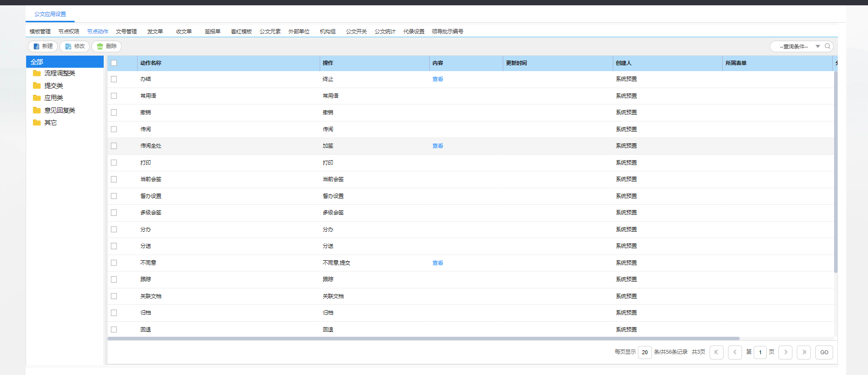This screenshot has width=868, height=375.
Task: Click the 修改 (Edit) button icon
Action: 68,46
